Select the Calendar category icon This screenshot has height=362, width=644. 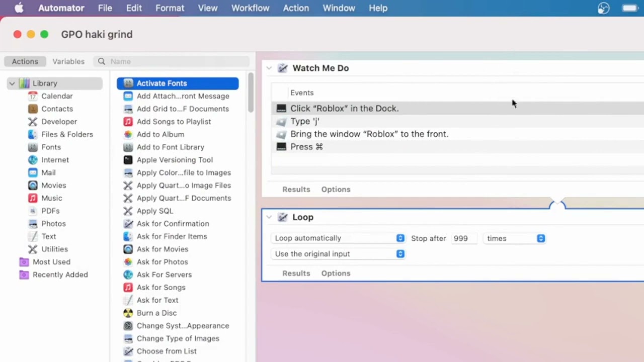33,96
